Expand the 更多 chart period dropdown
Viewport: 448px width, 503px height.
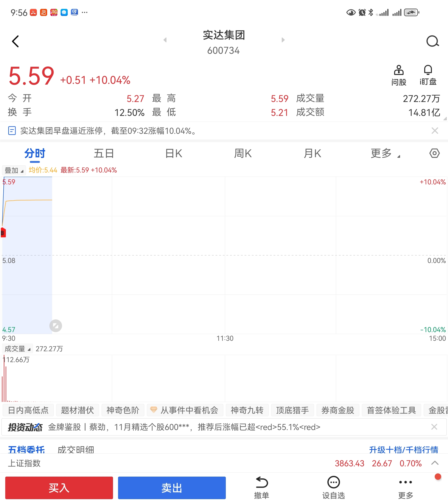coord(385,154)
